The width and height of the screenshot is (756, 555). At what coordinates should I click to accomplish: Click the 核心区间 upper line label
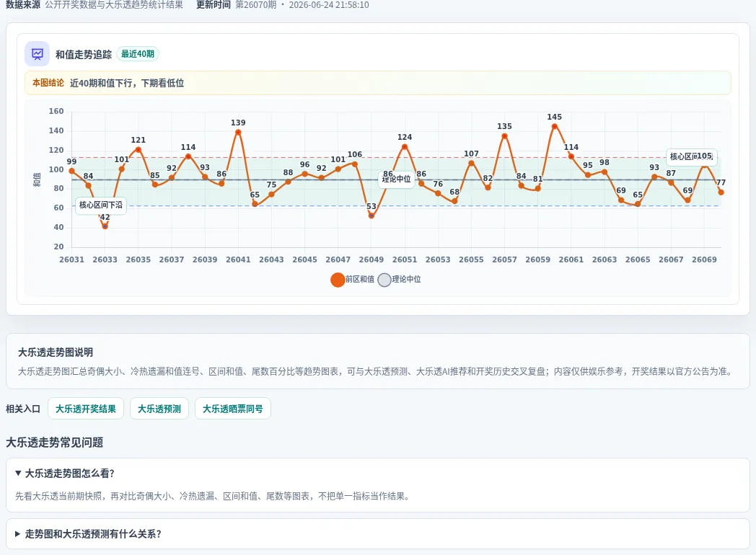(691, 156)
